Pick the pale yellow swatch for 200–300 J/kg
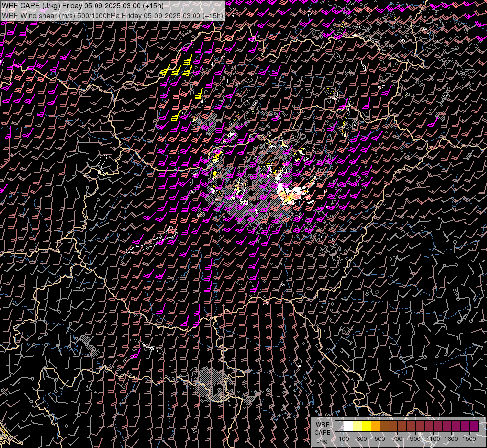487x448 pixels. click(x=358, y=426)
